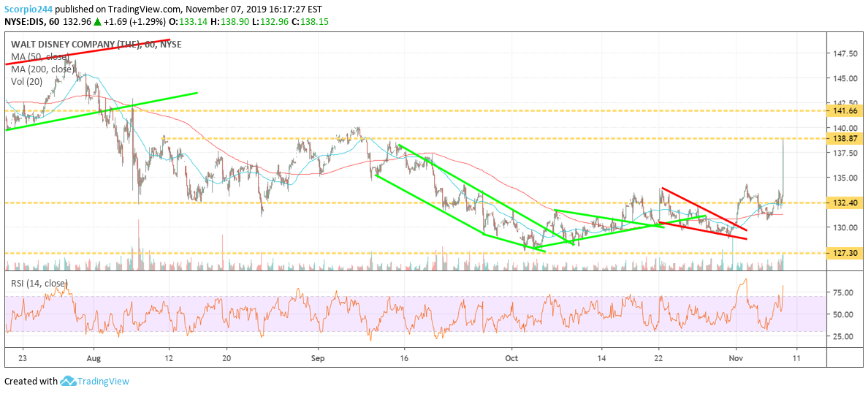
Task: Click the 145.00 price axis value
Action: tap(845, 78)
